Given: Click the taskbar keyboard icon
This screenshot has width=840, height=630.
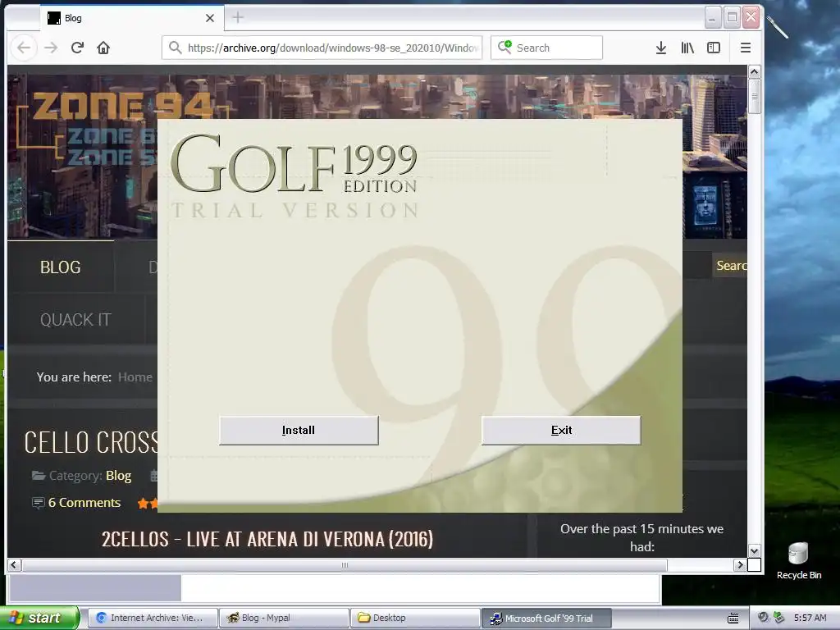Looking at the screenshot, I should (733, 618).
